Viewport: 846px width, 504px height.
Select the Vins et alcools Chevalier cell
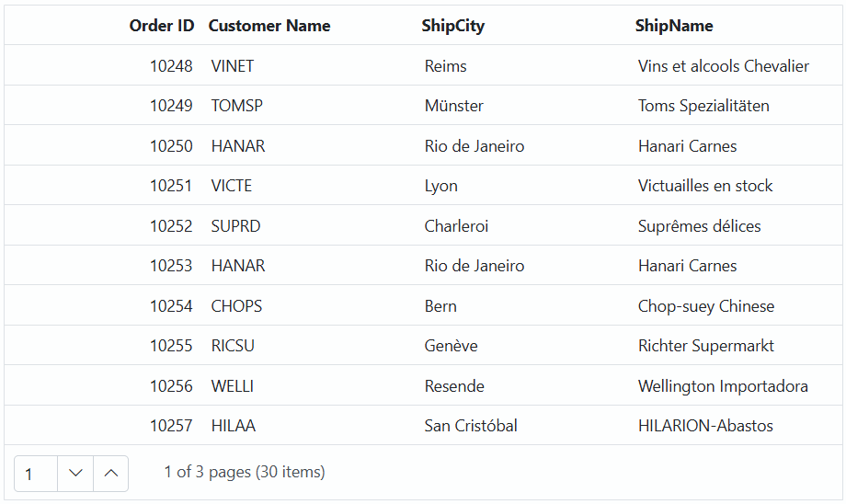735,65
